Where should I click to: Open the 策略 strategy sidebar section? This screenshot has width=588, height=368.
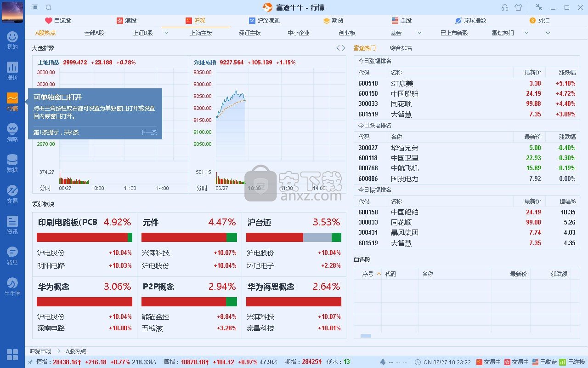tap(12, 133)
